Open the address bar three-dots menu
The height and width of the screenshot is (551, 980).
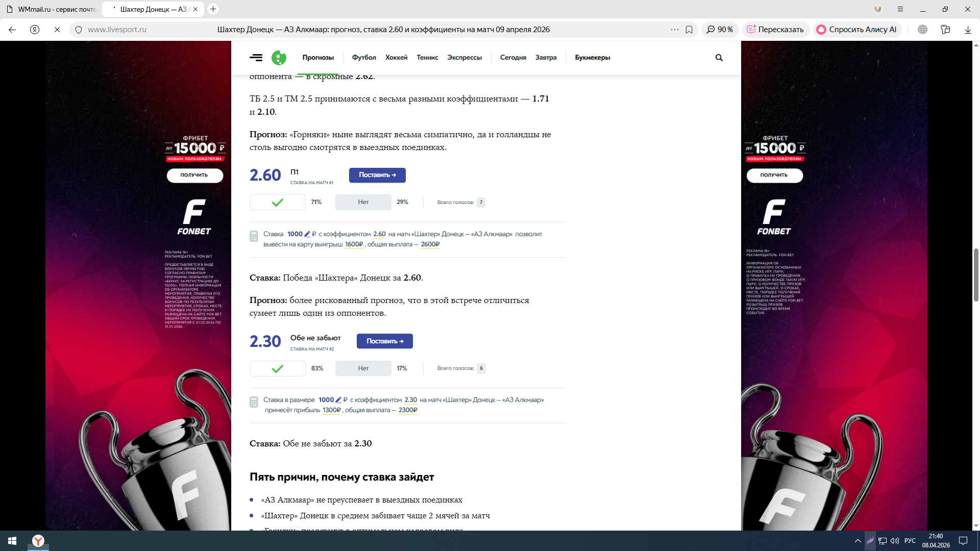pyautogui.click(x=674, y=30)
